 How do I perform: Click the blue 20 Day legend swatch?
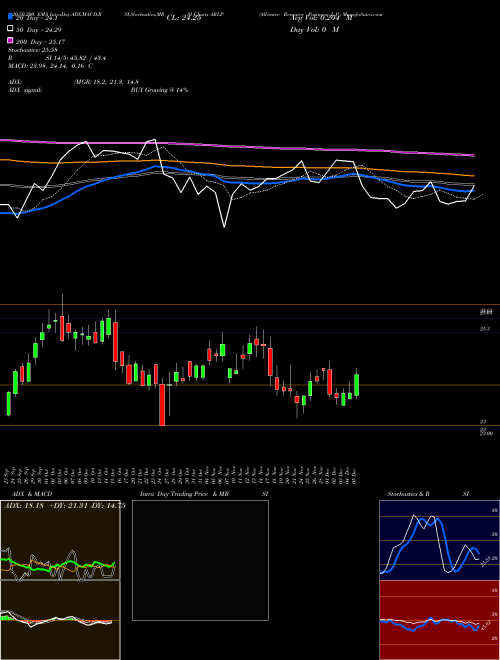point(10,17)
